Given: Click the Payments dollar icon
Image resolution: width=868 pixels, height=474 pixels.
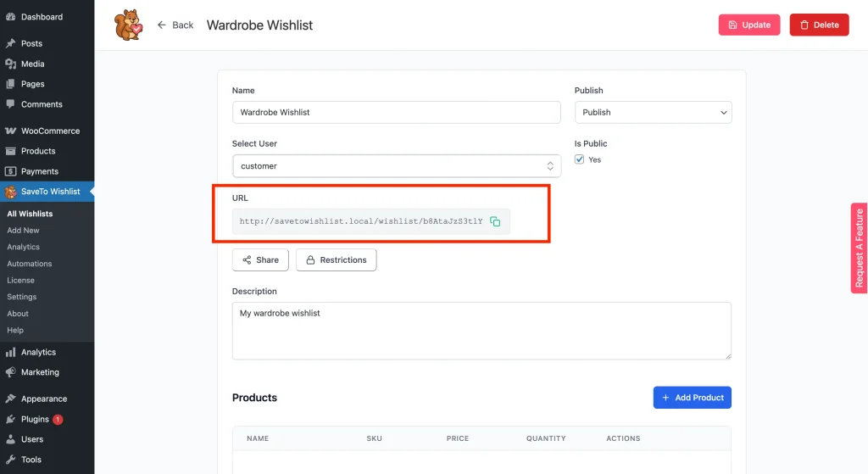Looking at the screenshot, I should pos(10,171).
